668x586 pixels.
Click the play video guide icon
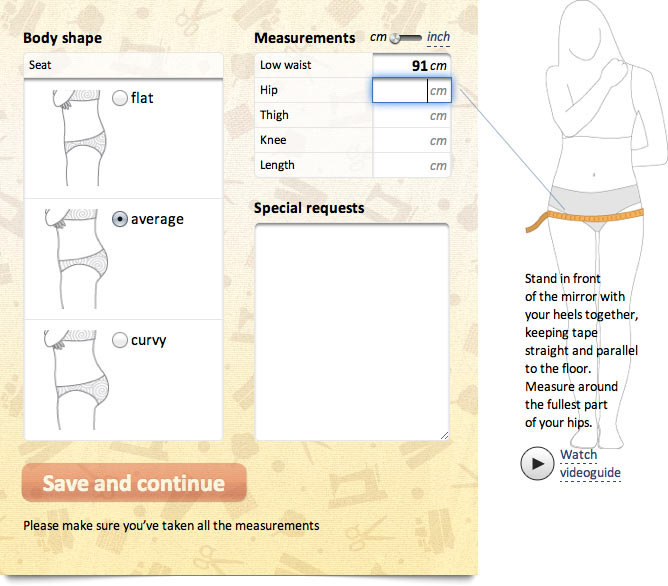click(x=537, y=463)
